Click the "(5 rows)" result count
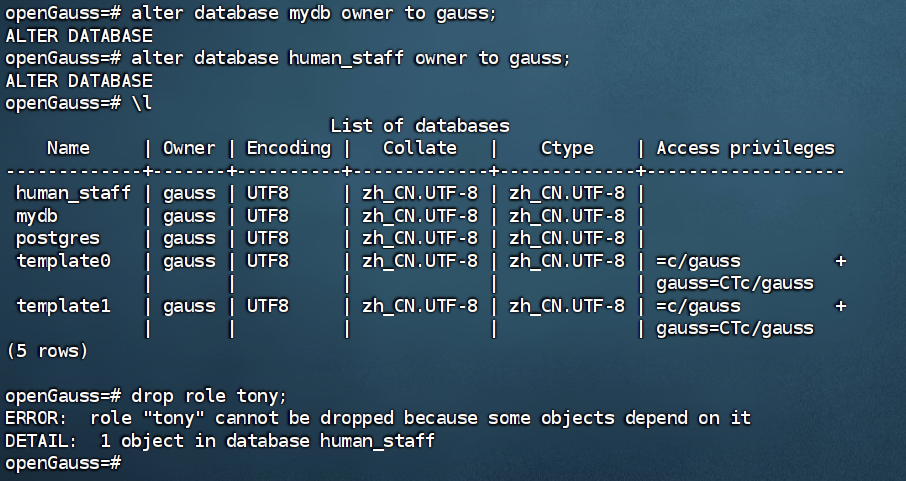The width and height of the screenshot is (906, 481). click(47, 351)
